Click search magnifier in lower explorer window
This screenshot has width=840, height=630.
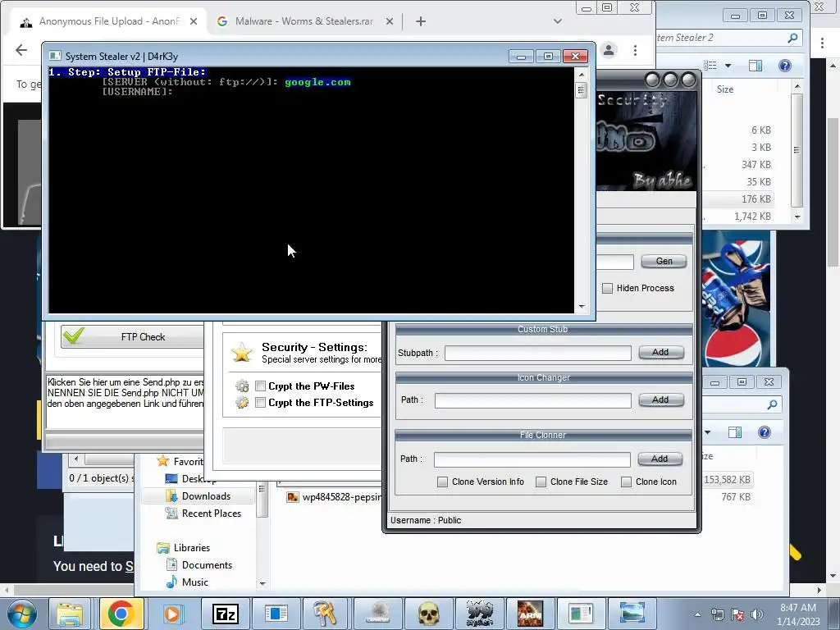[772, 404]
